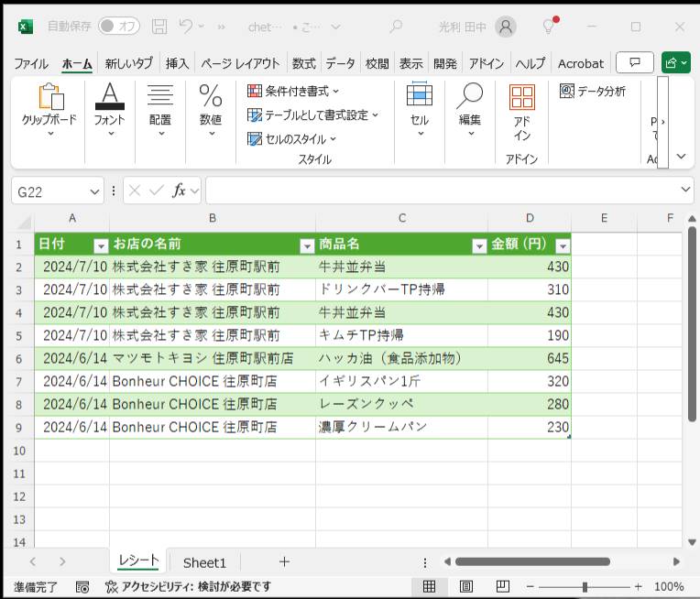This screenshot has height=599, width=700.
Task: Click the comments speech bubble button
Action: [635, 62]
